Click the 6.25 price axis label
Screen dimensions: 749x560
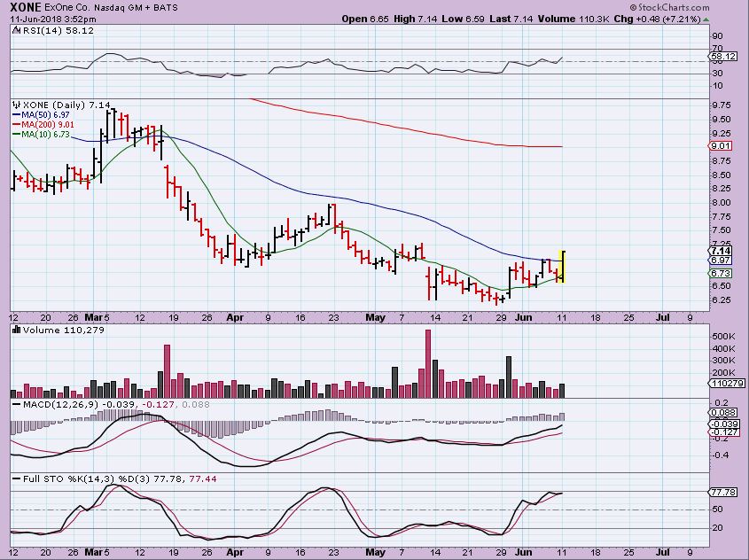(x=722, y=299)
